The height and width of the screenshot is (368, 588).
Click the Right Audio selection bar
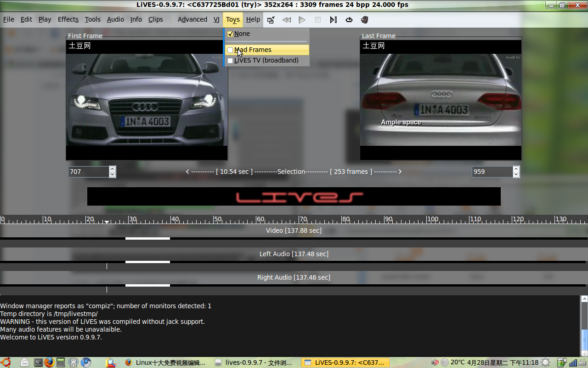(x=147, y=285)
